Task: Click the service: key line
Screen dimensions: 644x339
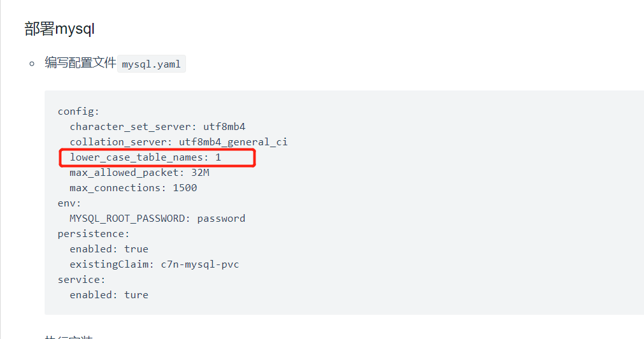Action: [82, 279]
